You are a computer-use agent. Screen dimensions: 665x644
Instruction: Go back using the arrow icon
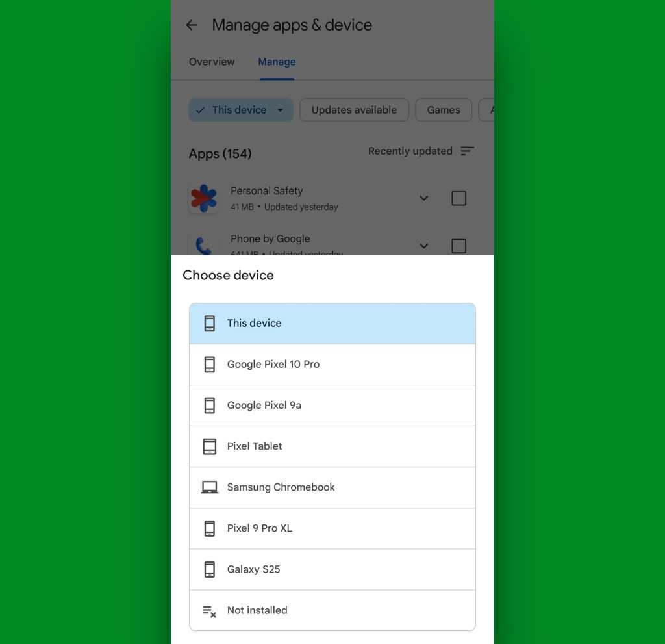click(x=192, y=25)
